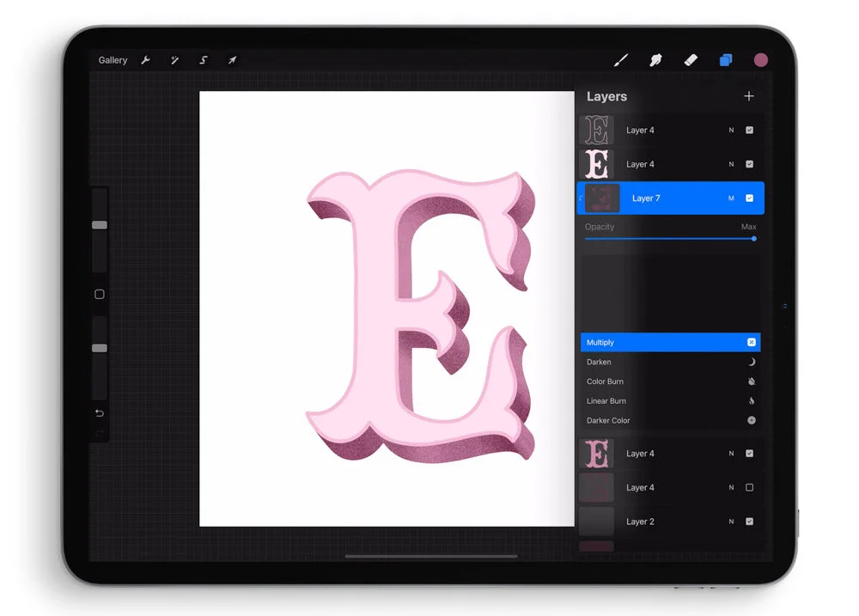Open the Adjustments magic wand tool
This screenshot has width=859, height=616.
click(174, 60)
